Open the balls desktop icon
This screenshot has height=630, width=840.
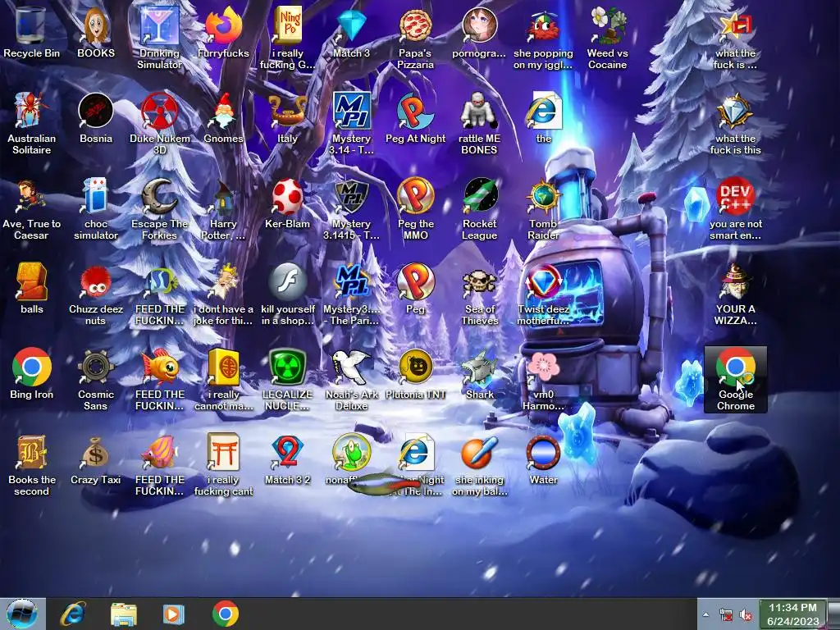pos(31,288)
